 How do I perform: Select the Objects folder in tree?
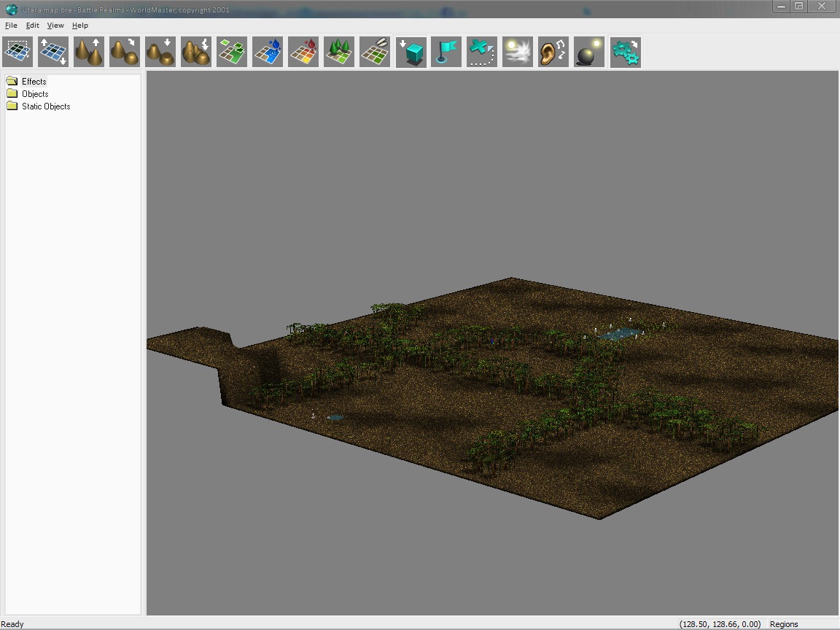(x=35, y=94)
